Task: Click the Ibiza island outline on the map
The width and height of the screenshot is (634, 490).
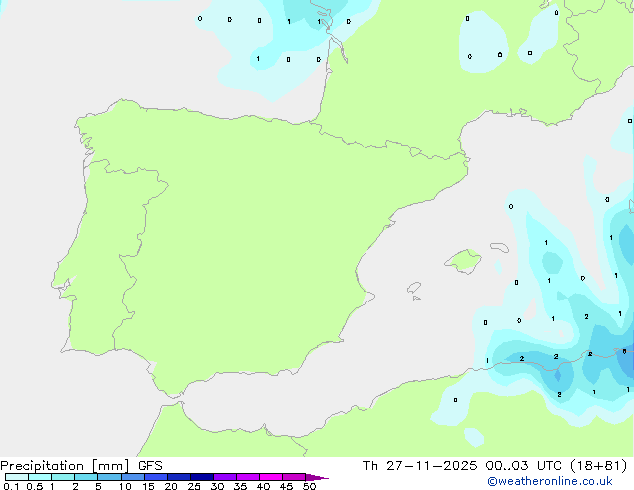Action: coord(414,288)
